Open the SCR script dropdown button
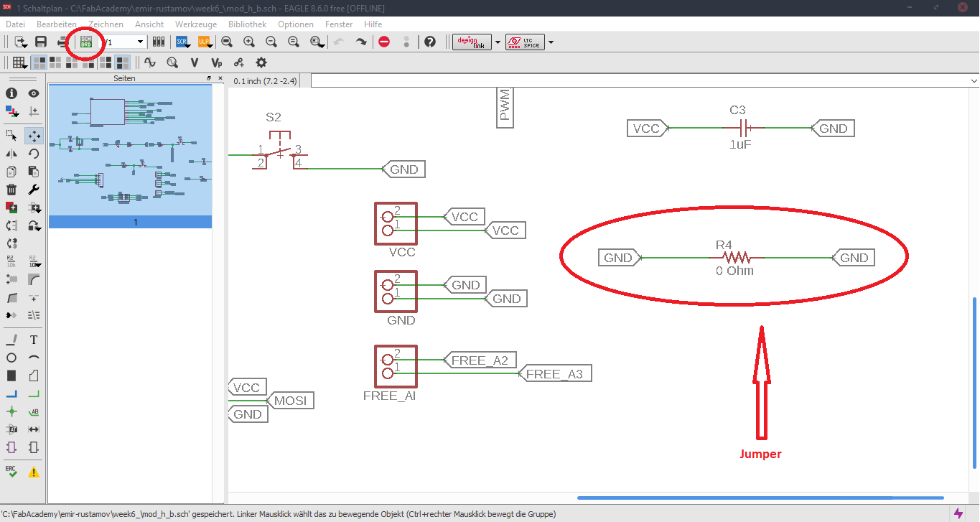Viewport: 980px width, 522px height. click(182, 42)
